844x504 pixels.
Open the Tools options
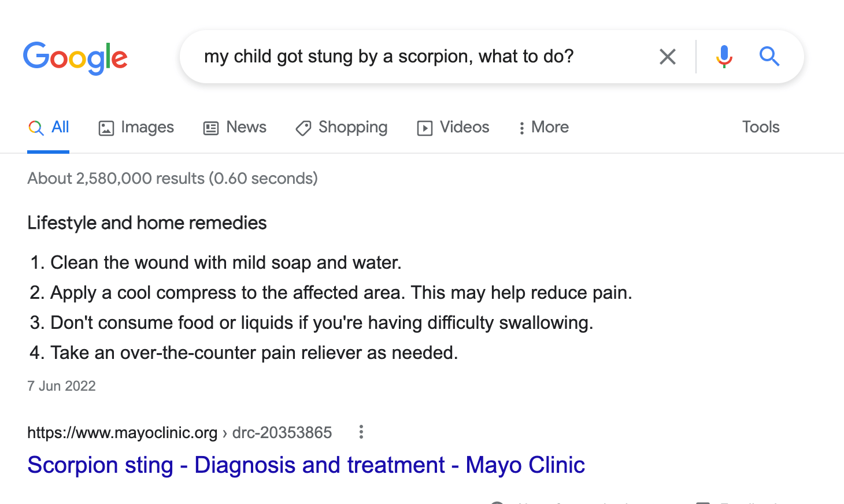pos(761,127)
